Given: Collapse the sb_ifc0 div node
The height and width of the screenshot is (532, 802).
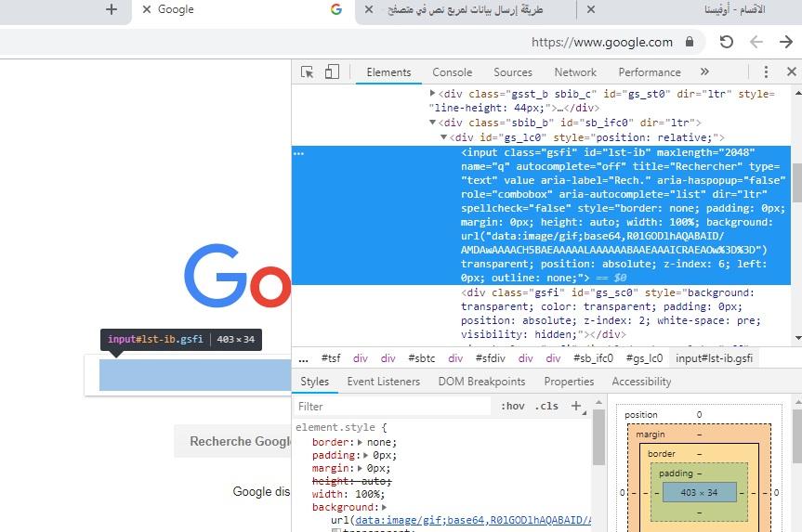Looking at the screenshot, I should pyautogui.click(x=432, y=123).
